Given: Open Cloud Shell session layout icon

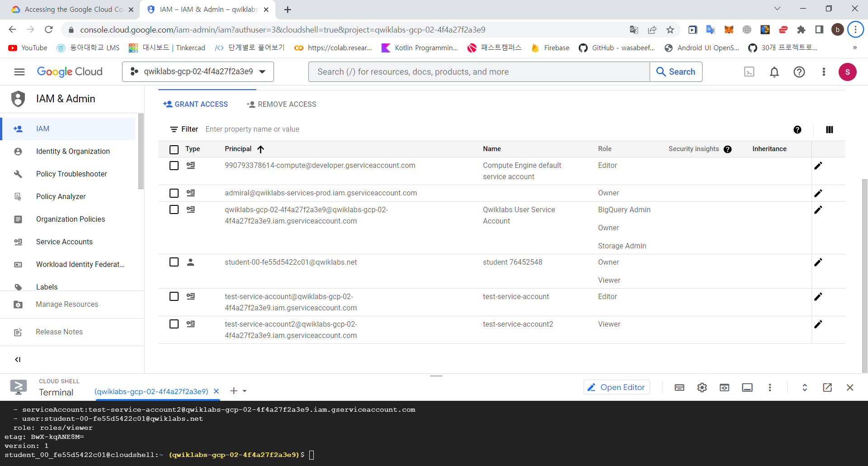Looking at the screenshot, I should (x=747, y=387).
